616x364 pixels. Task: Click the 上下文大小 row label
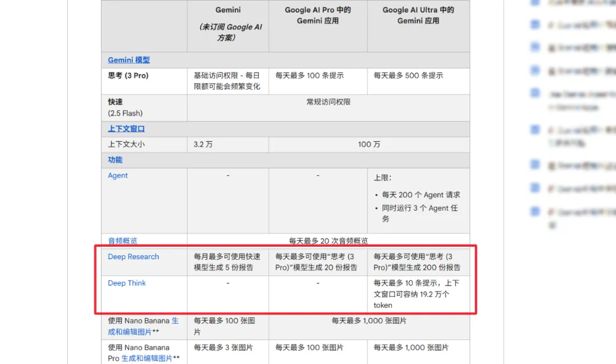click(x=126, y=144)
